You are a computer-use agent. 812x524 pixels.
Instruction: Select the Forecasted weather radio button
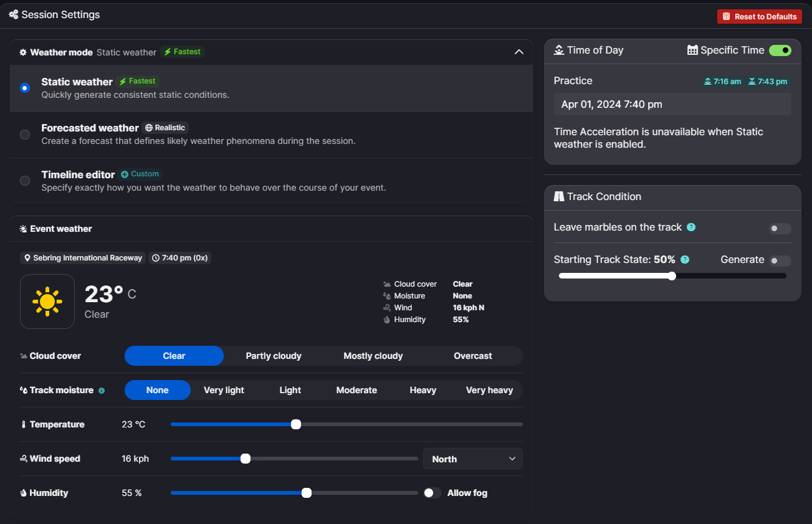click(x=25, y=135)
